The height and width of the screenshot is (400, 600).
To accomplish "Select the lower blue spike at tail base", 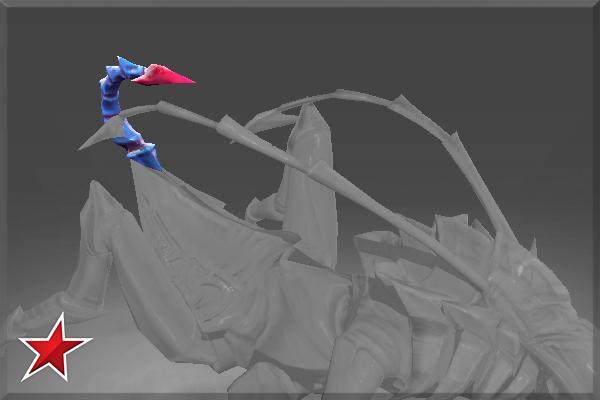I will tap(147, 158).
